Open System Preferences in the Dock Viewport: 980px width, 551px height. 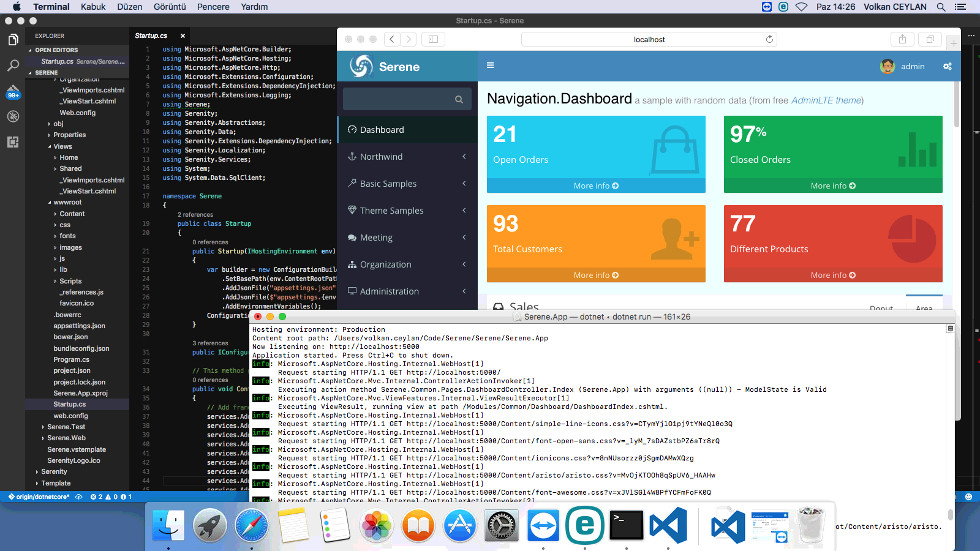click(x=501, y=525)
